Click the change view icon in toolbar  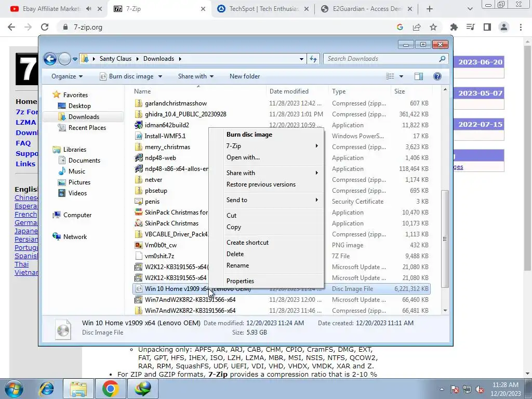390,76
